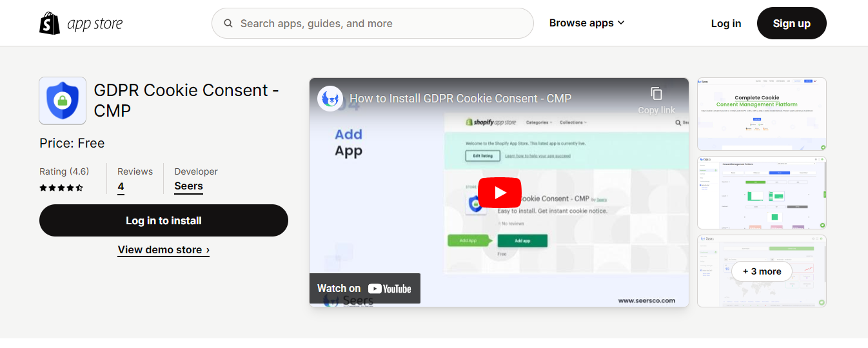The height and width of the screenshot is (348, 868).
Task: Click the Sign up button
Action: 791,23
